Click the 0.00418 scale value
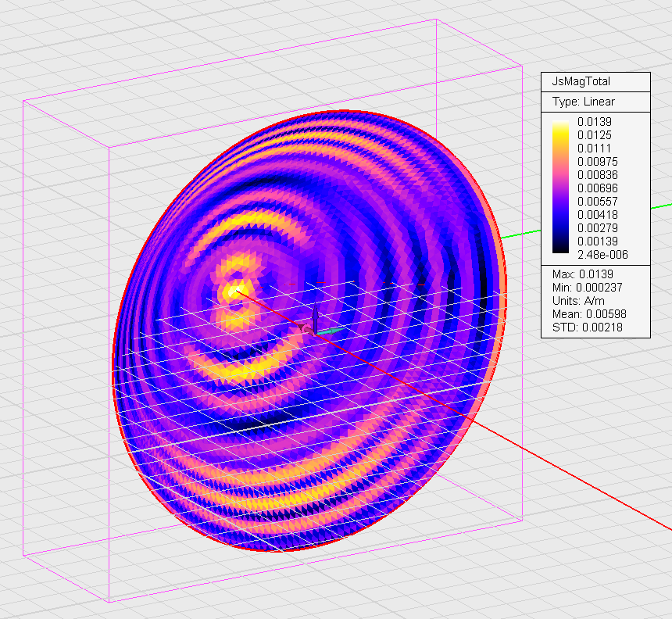The height and width of the screenshot is (619, 672). tap(597, 215)
